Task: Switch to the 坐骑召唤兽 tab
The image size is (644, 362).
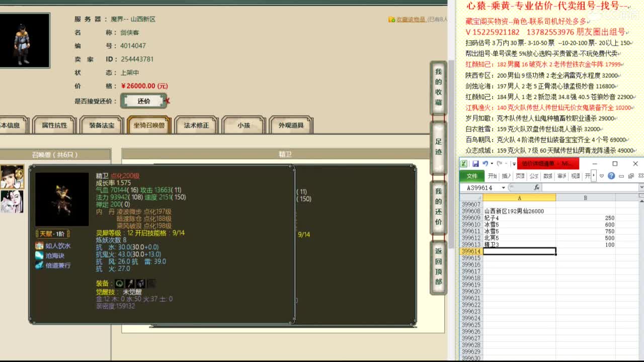Action: [x=149, y=125]
